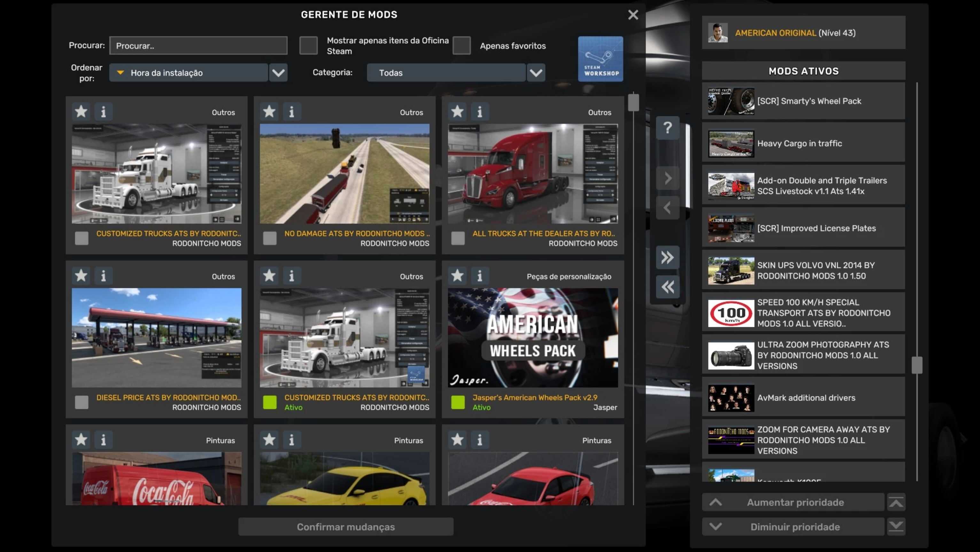Screen dimensions: 980x552
Task: Deactivate all mods with double left arrows
Action: tap(667, 287)
